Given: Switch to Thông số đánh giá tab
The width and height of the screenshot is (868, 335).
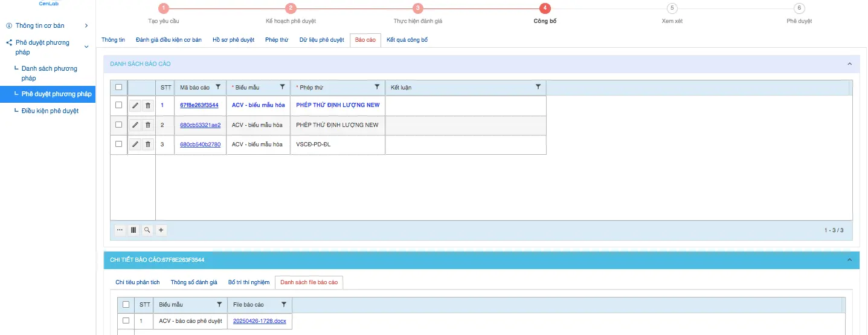Looking at the screenshot, I should 194,282.
